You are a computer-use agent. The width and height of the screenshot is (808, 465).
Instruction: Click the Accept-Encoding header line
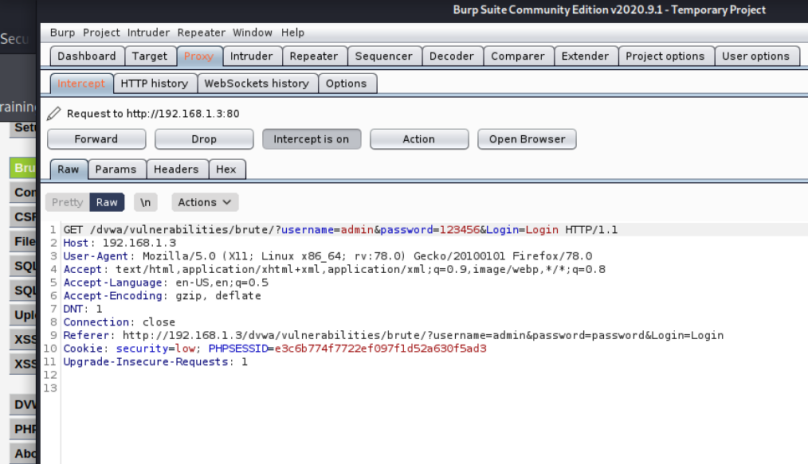point(162,296)
